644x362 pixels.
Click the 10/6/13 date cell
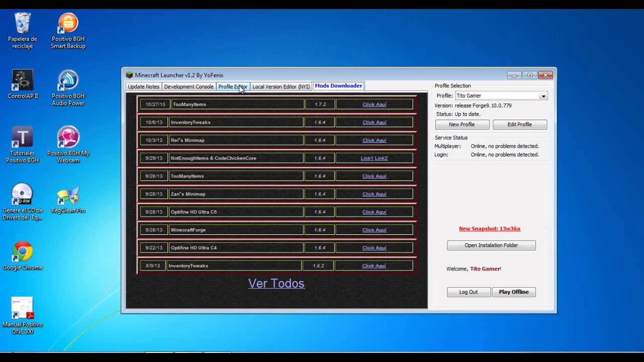point(154,122)
